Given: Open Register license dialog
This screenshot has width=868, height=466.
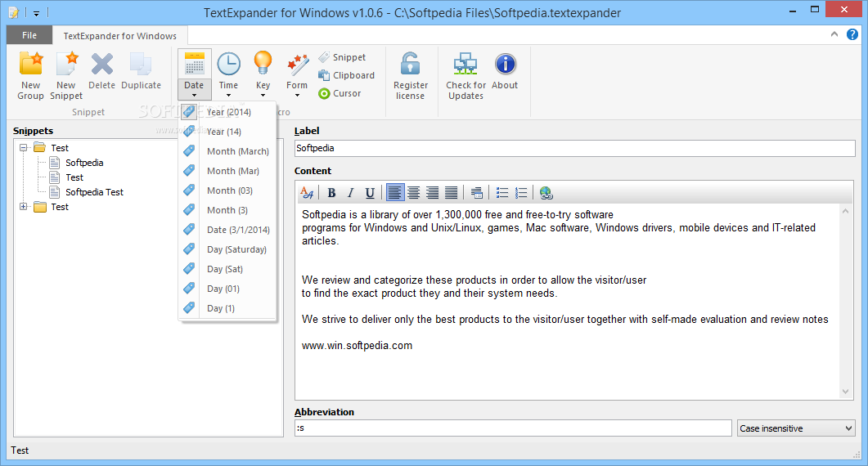Looking at the screenshot, I should click(410, 76).
